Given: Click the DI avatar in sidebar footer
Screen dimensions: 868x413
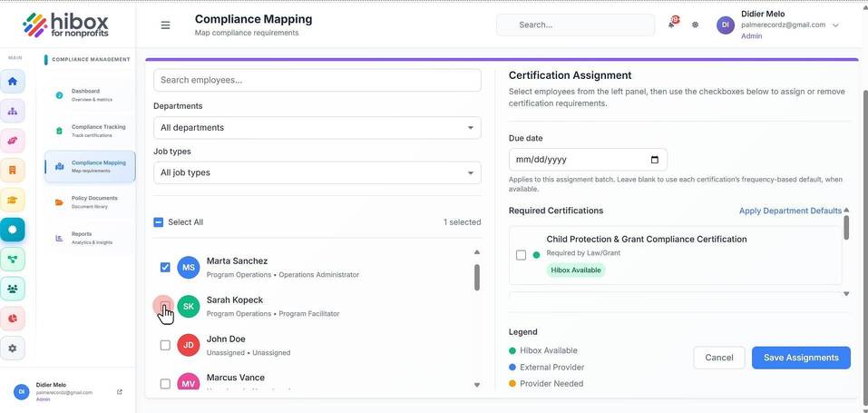Looking at the screenshot, I should pyautogui.click(x=22, y=391).
